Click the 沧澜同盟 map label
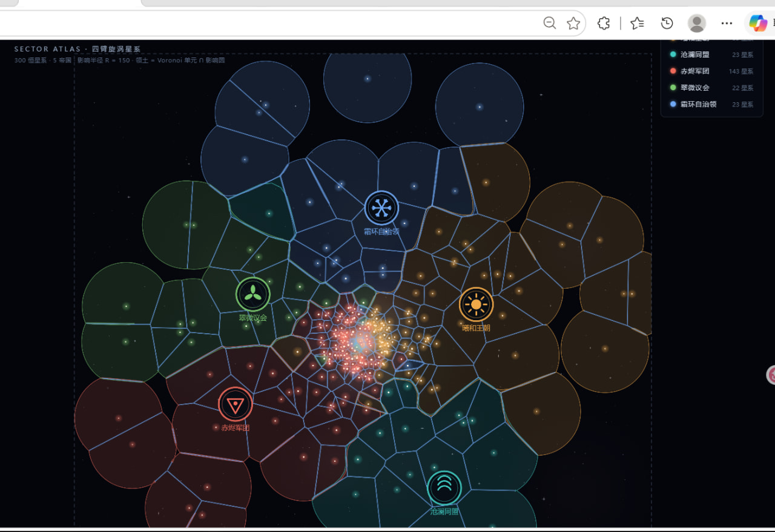 click(444, 512)
